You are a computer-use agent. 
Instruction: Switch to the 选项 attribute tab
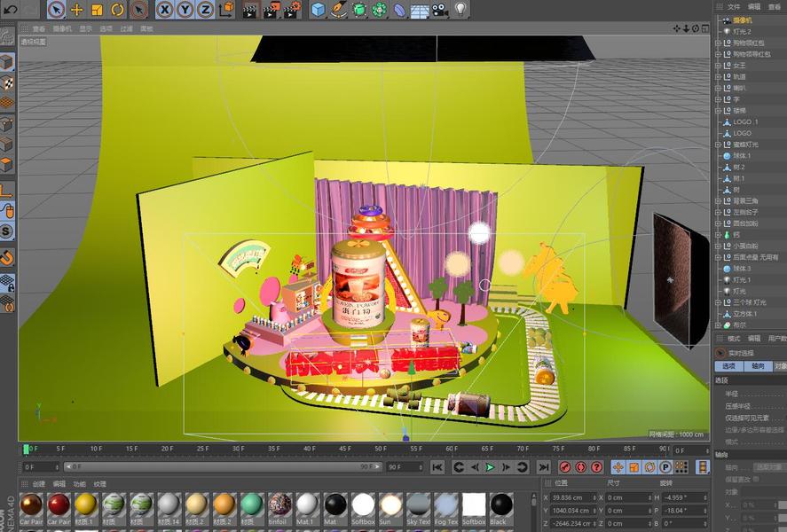click(728, 366)
